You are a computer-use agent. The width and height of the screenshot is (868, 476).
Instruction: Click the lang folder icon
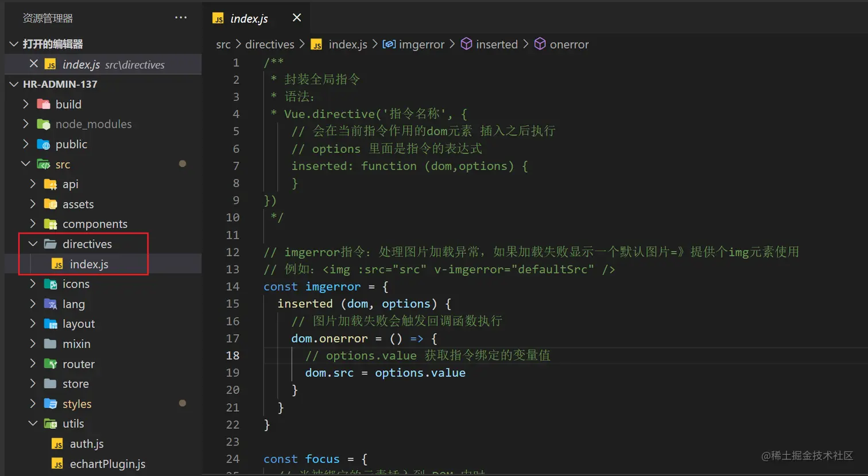coord(51,304)
